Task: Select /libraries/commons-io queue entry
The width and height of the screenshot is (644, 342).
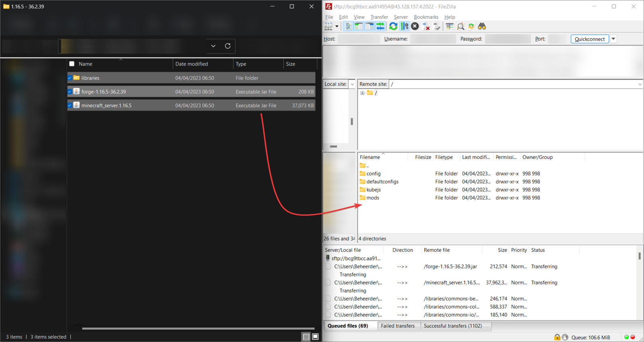Action: pos(481,315)
